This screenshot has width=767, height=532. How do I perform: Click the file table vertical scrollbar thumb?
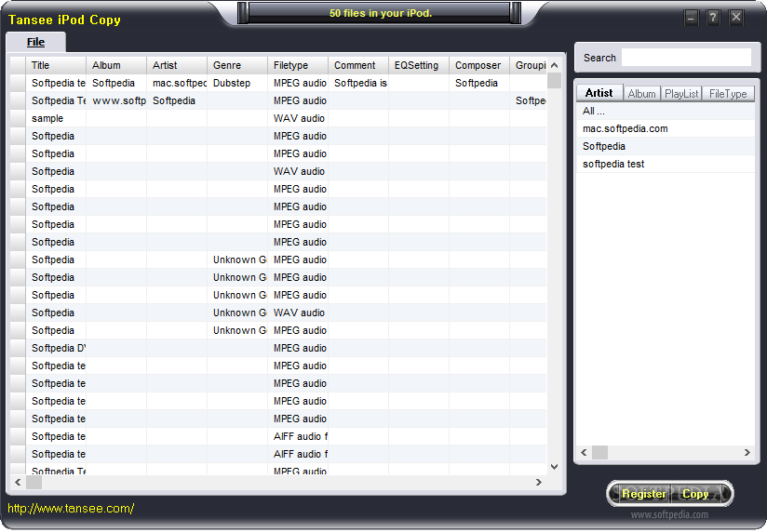coord(554,81)
